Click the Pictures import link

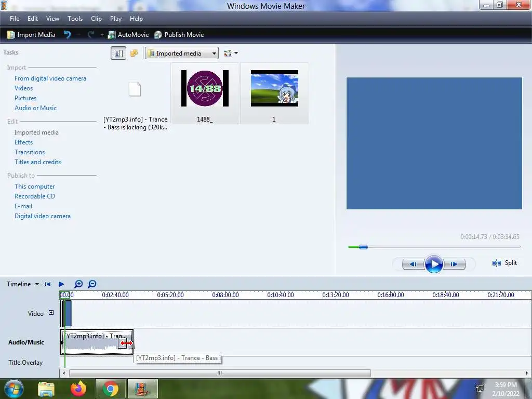click(25, 98)
